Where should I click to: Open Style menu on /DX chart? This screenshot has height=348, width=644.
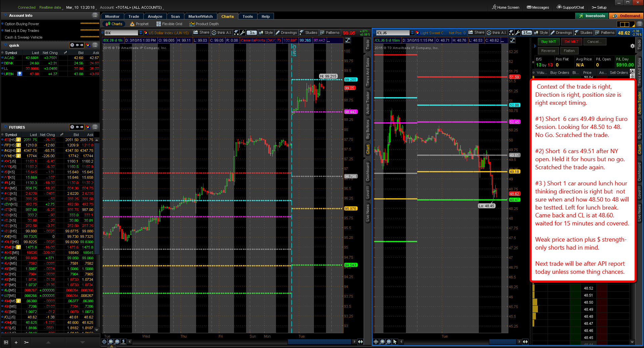[x=266, y=33]
